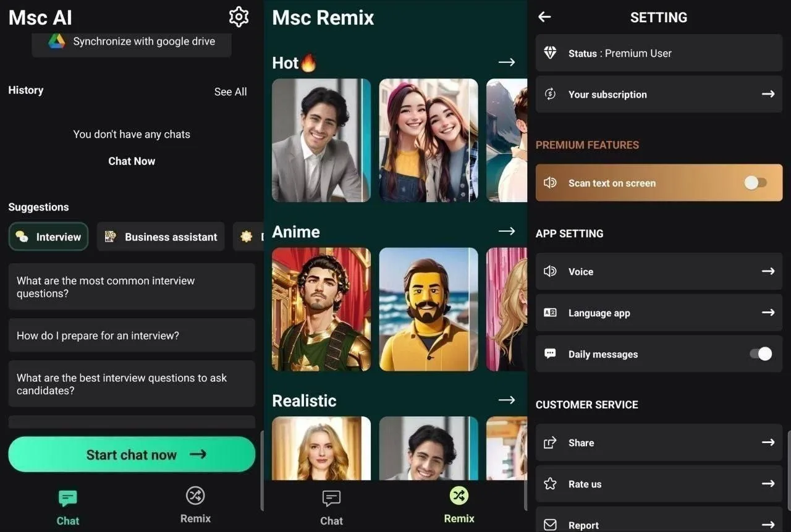Click the "PREMIUM FEATURES" section label

pos(587,145)
